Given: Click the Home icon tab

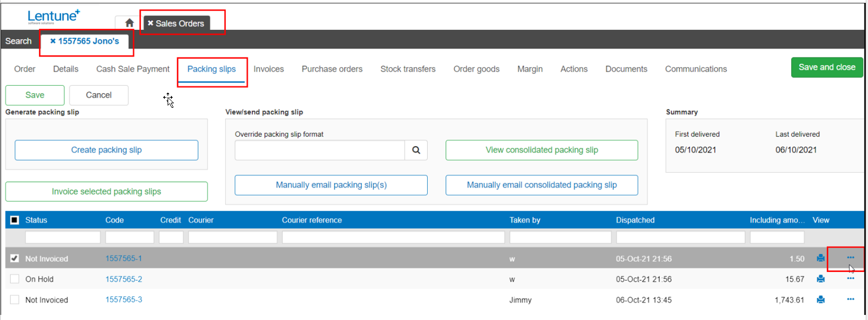Looking at the screenshot, I should [129, 23].
